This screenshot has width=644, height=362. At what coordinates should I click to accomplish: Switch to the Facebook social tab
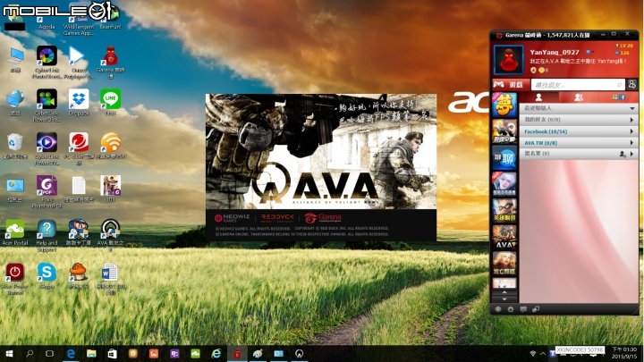619,97
